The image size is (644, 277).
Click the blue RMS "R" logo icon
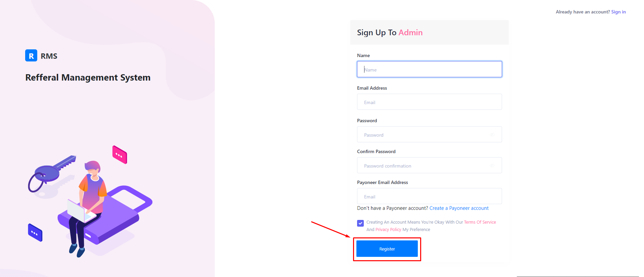click(x=31, y=56)
